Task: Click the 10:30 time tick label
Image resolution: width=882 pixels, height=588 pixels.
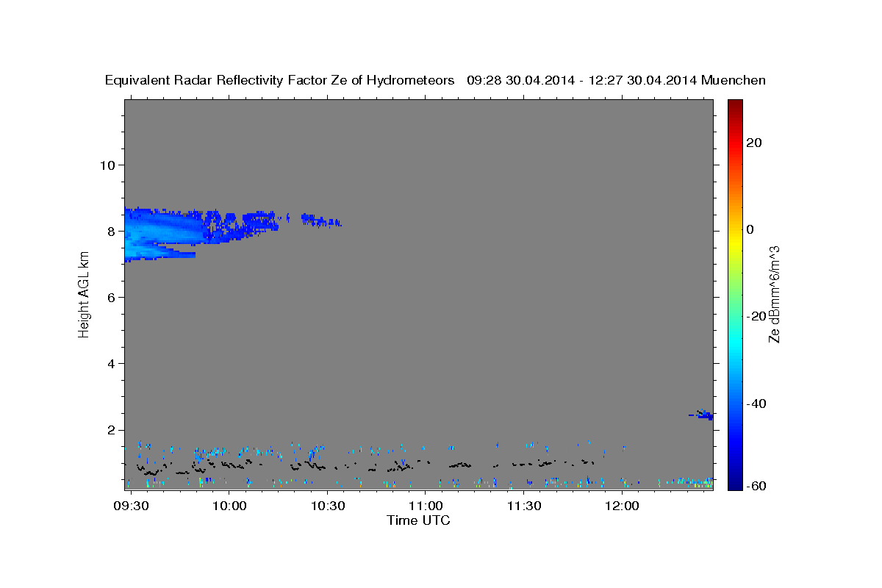Action: click(x=328, y=506)
